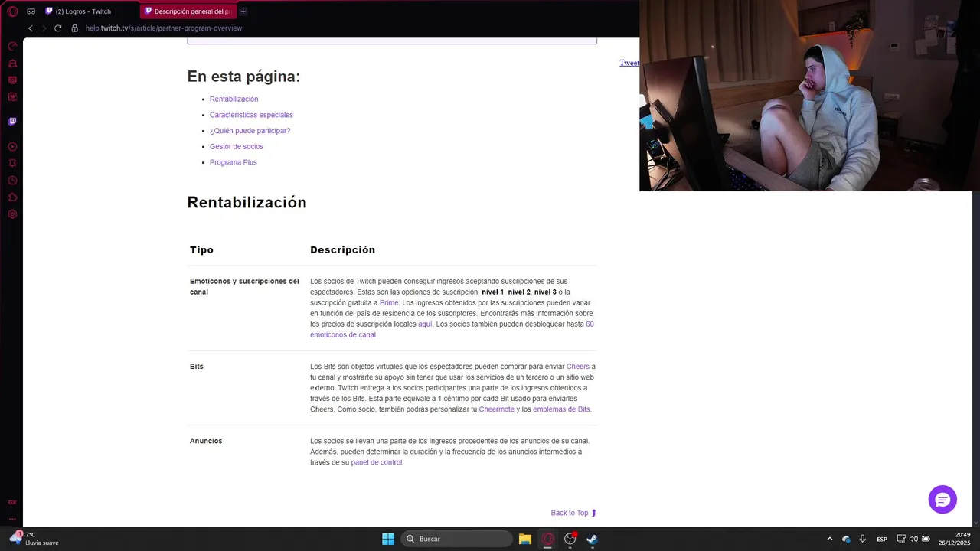The width and height of the screenshot is (980, 551).
Task: Go forward using the browser forward arrow
Action: [44, 28]
